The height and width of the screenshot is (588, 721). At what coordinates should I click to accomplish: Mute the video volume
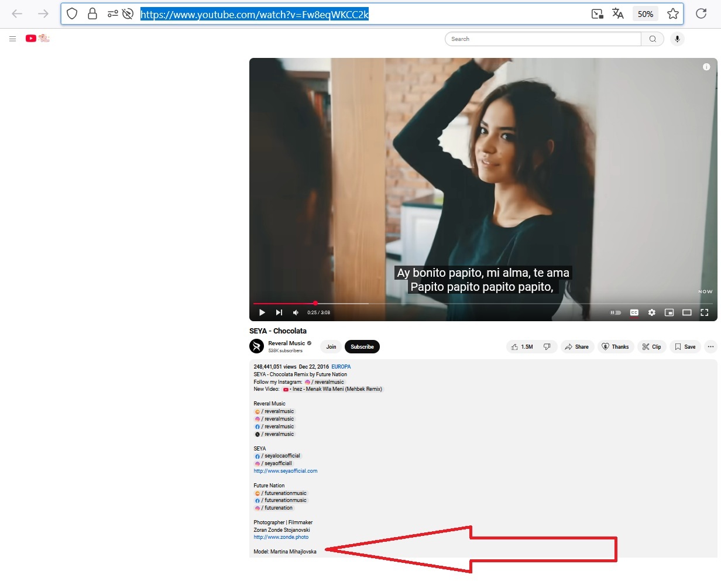coord(296,312)
